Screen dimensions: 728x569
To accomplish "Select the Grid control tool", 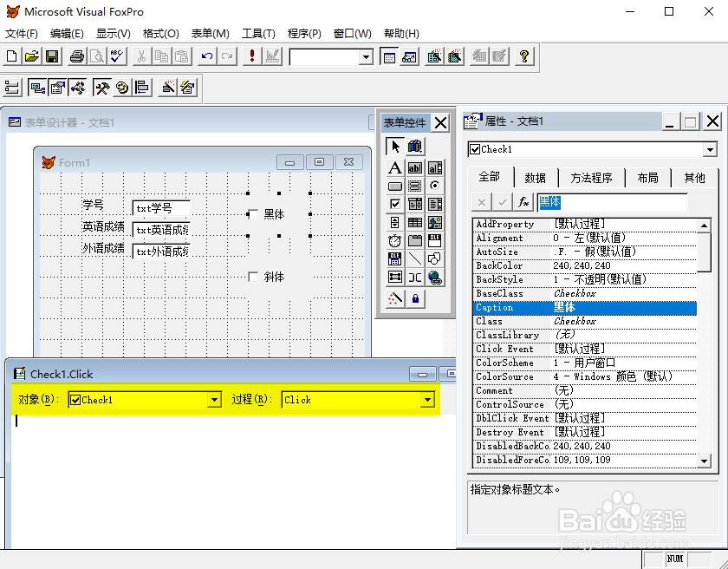I will [415, 223].
